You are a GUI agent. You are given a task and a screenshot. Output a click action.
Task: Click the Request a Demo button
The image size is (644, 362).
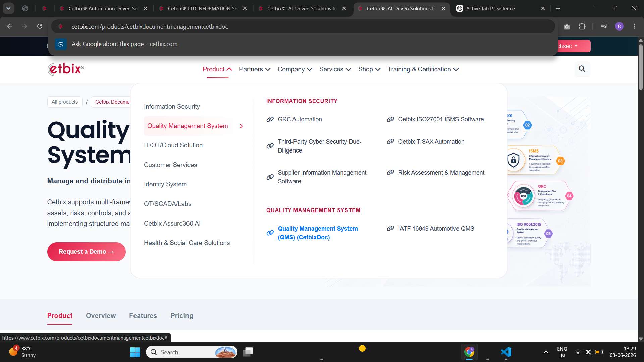(87, 252)
